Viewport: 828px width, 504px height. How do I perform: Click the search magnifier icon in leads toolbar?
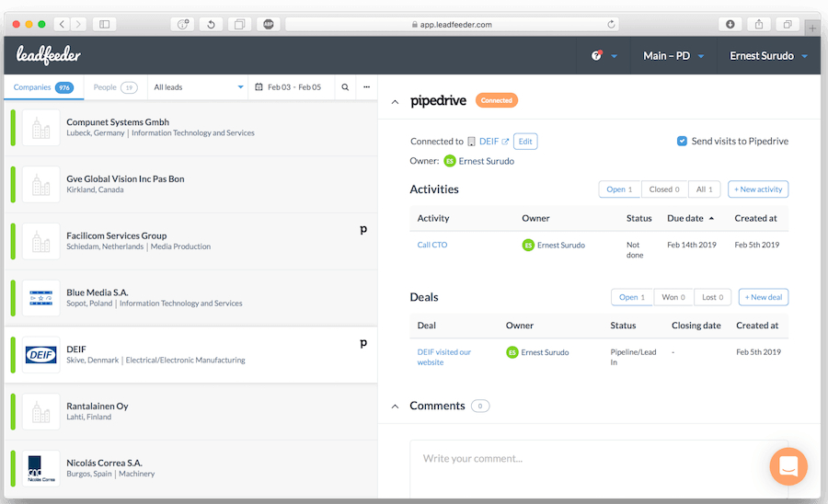point(345,87)
